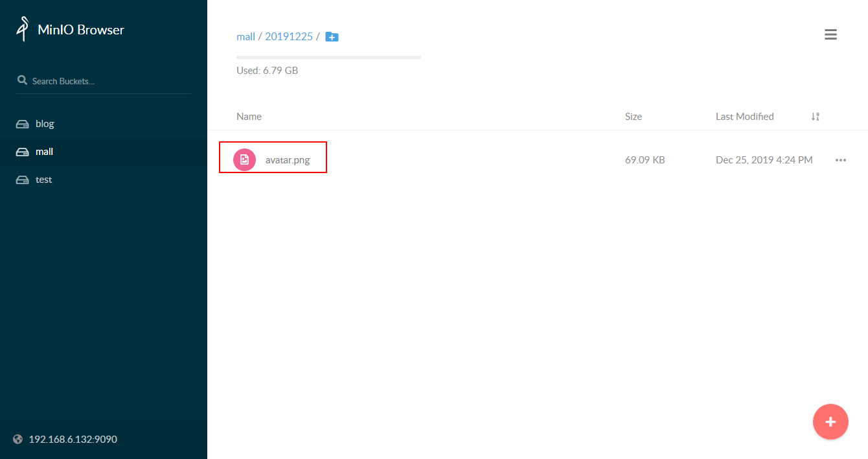This screenshot has height=459, width=868.
Task: Open the hamburger menu at top right
Action: [830, 34]
